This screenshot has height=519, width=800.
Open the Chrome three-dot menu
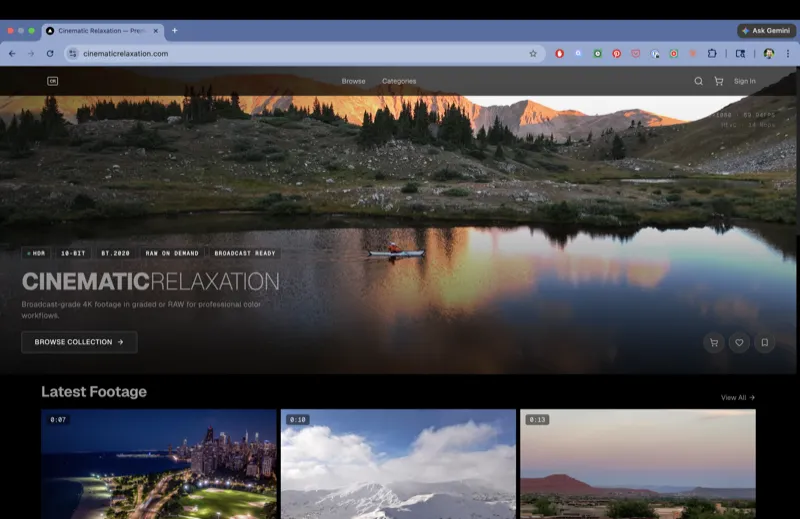[x=788, y=54]
